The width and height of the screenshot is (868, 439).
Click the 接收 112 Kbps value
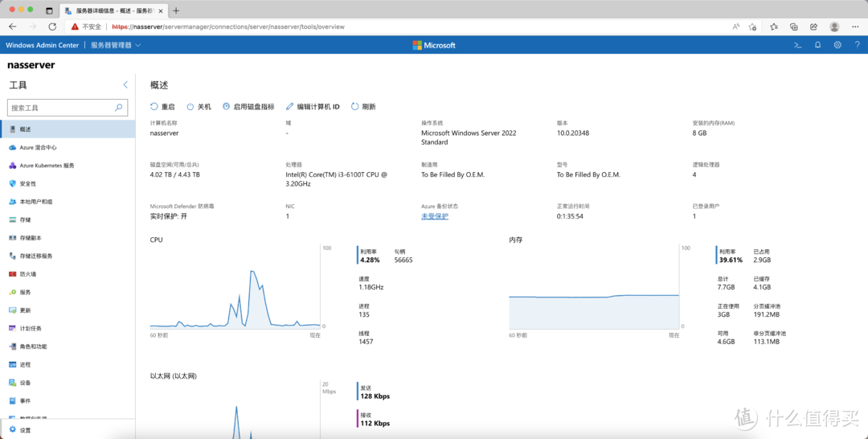coord(375,424)
